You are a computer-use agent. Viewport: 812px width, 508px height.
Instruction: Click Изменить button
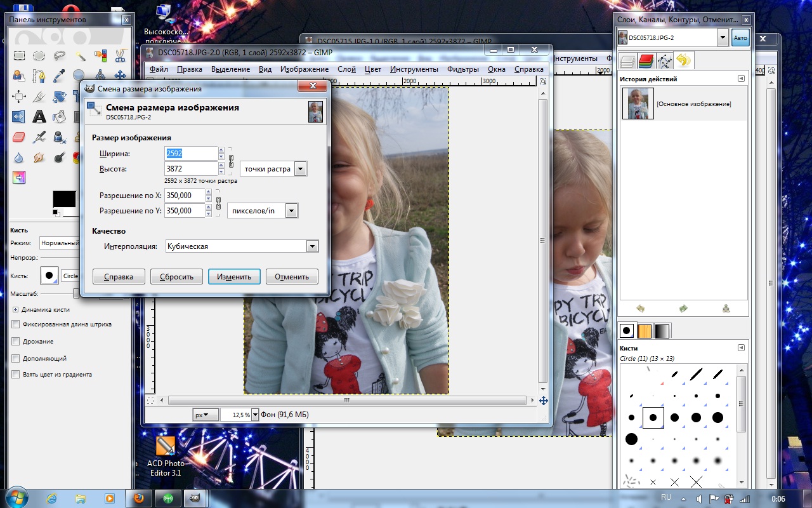(234, 277)
